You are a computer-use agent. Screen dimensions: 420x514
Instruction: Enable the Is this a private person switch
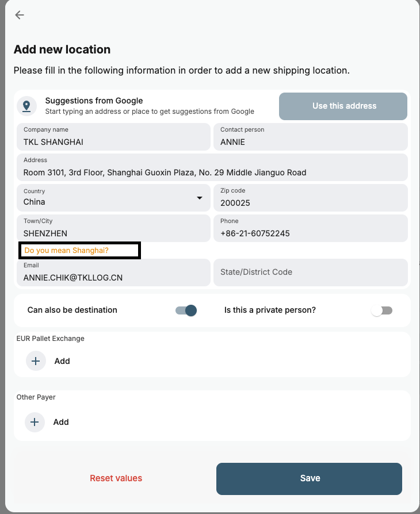(382, 310)
